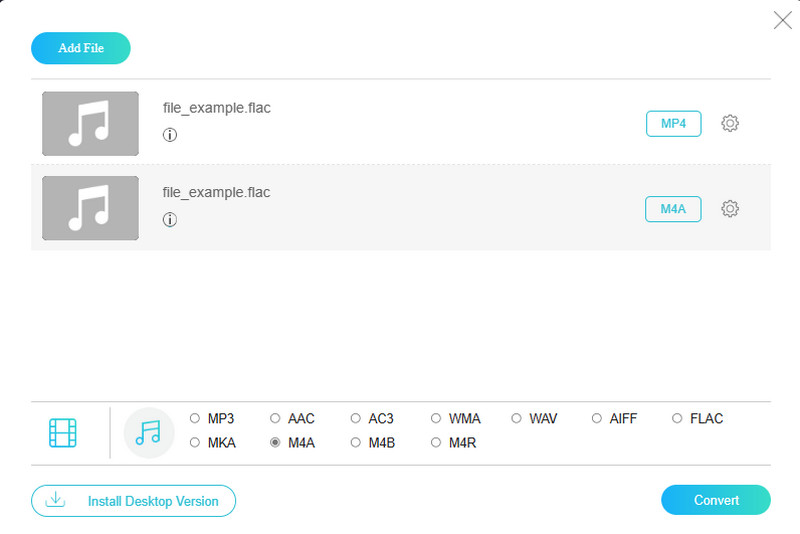800x534 pixels.
Task: Pick the WAV format option
Action: 517,419
